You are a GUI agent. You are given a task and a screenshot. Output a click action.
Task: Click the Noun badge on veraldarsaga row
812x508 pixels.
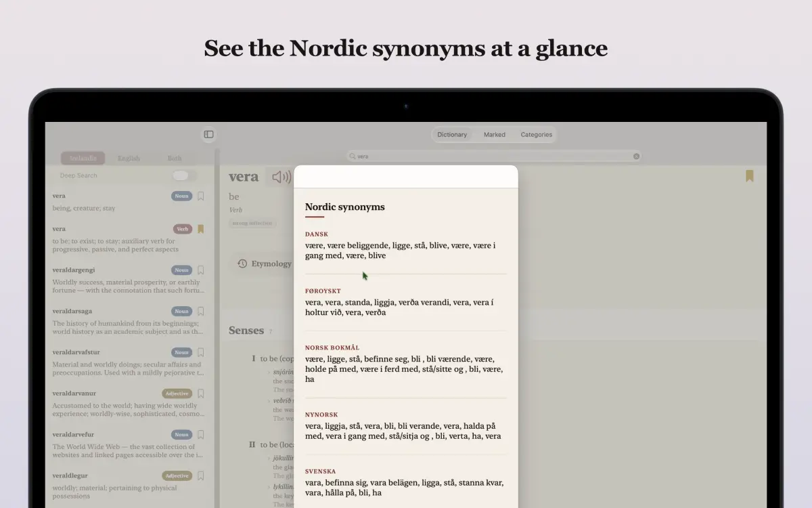(x=182, y=312)
